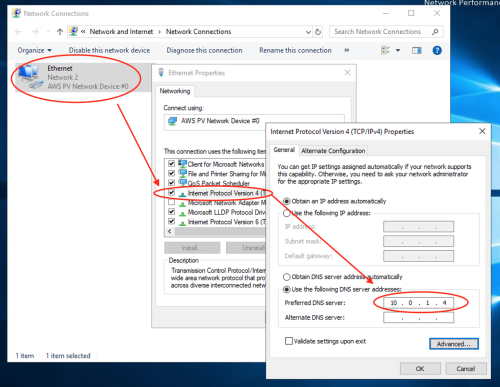Screen dimensions: 500x387
Task: Click the Change your view icon
Action: point(385,50)
